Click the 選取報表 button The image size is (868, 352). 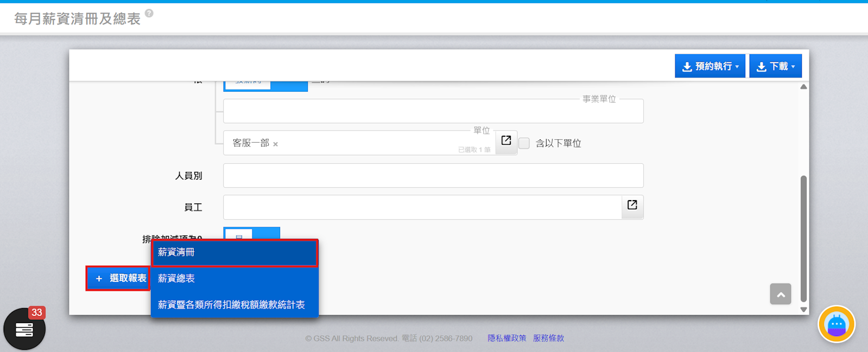click(x=118, y=278)
